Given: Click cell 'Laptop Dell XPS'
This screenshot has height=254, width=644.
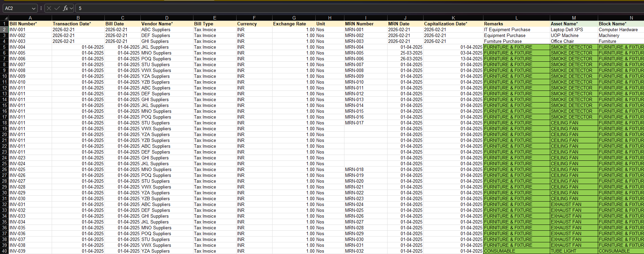Looking at the screenshot, I should (x=574, y=29).
